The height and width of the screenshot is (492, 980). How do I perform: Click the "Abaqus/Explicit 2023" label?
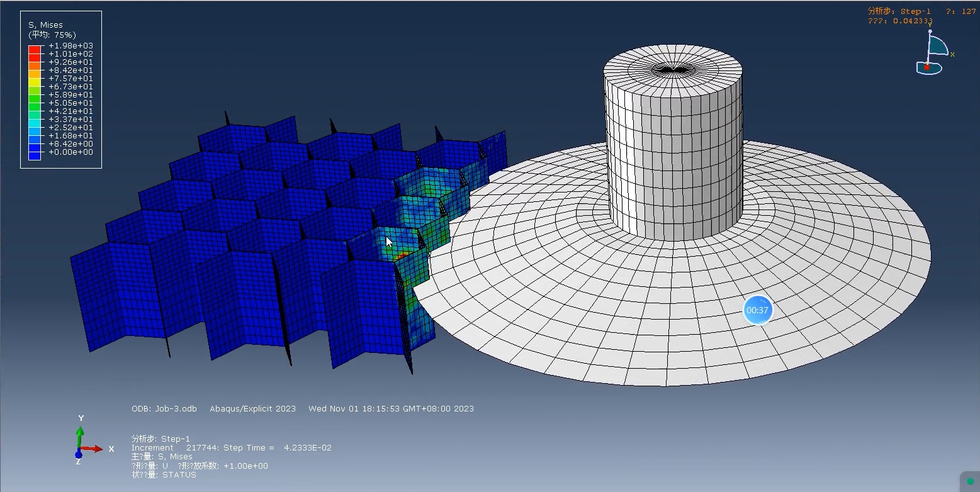click(252, 409)
